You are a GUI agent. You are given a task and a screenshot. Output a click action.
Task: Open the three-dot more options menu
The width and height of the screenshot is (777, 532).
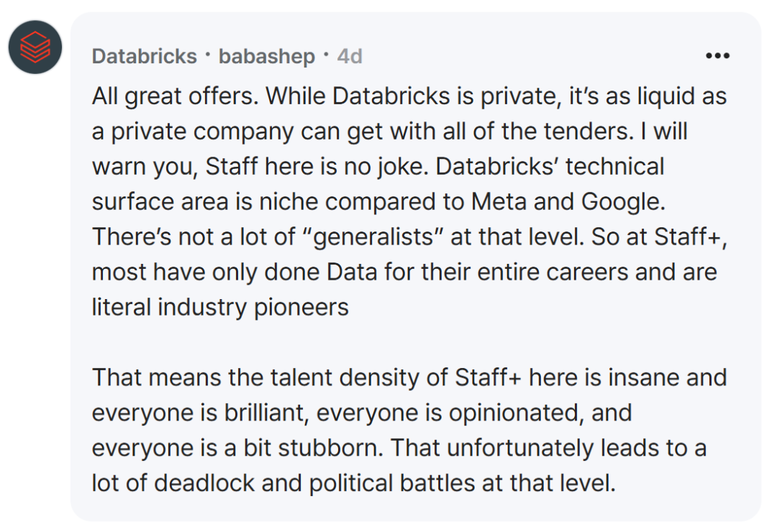pos(717,56)
